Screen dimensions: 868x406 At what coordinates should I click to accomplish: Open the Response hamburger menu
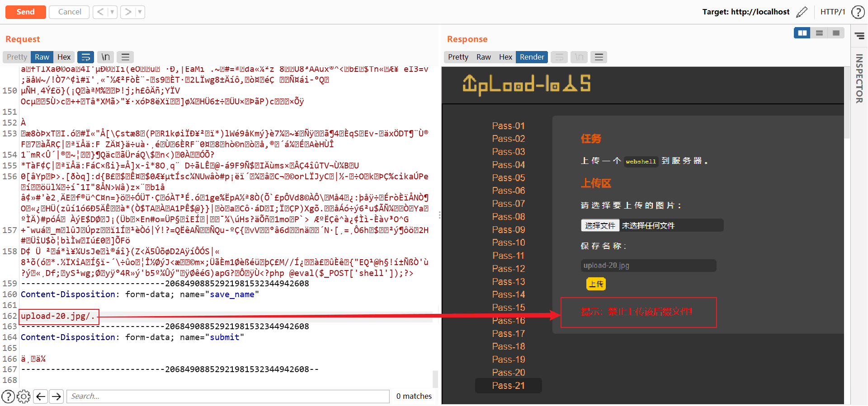pos(599,57)
